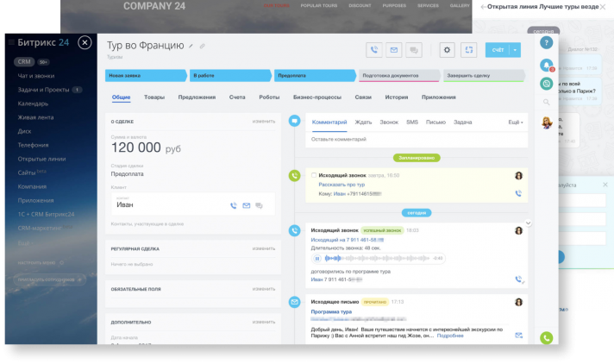Call client Иван using phone icon
The width and height of the screenshot is (614, 364).
click(234, 205)
